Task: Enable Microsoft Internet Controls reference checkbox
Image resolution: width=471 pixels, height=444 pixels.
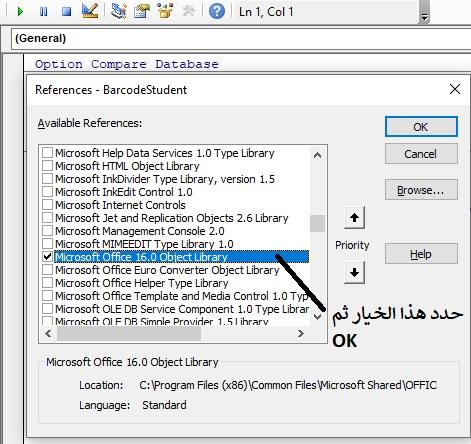Action: point(47,205)
